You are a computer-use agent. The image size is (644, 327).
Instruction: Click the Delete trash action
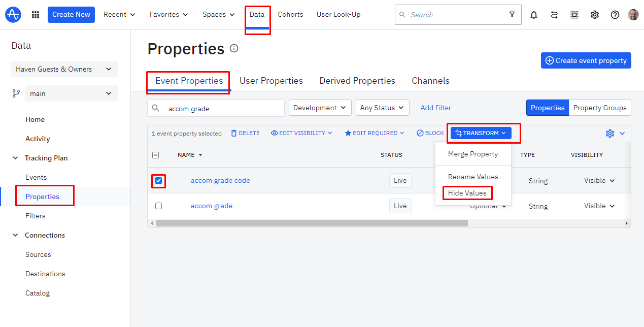click(245, 133)
